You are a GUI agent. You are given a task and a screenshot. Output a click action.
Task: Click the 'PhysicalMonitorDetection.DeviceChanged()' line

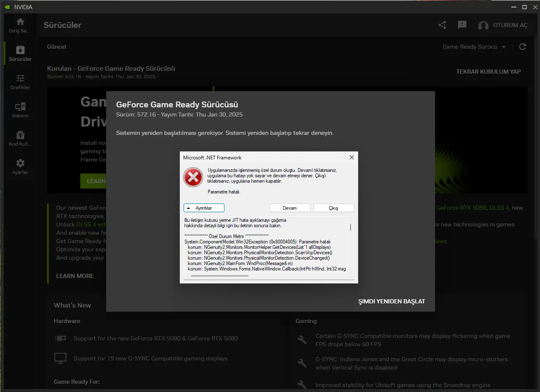[x=259, y=258]
